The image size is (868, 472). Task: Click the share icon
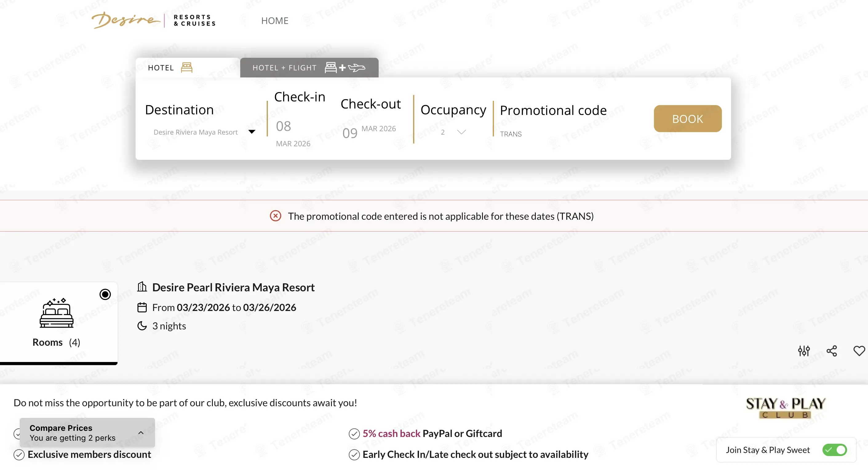tap(832, 351)
